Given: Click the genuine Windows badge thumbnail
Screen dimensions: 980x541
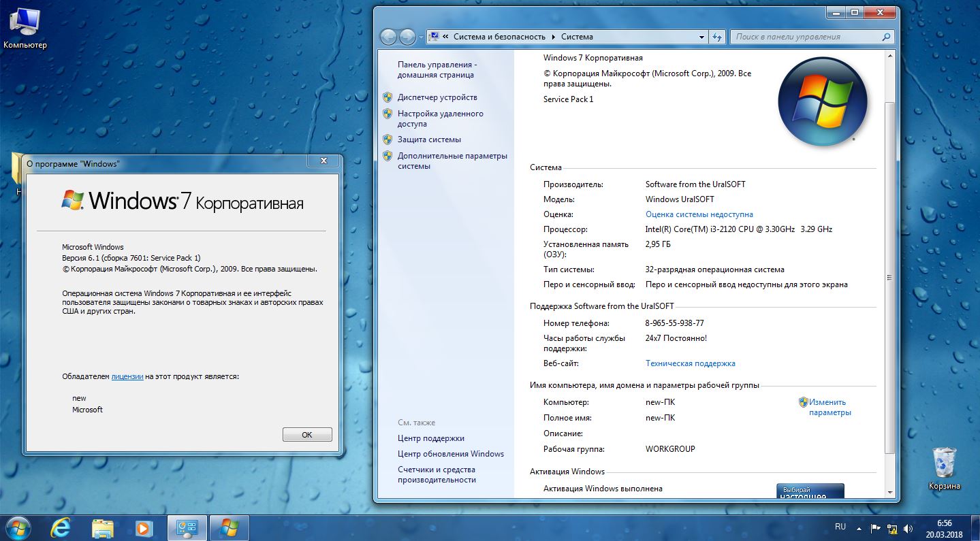Looking at the screenshot, I should pos(810,491).
